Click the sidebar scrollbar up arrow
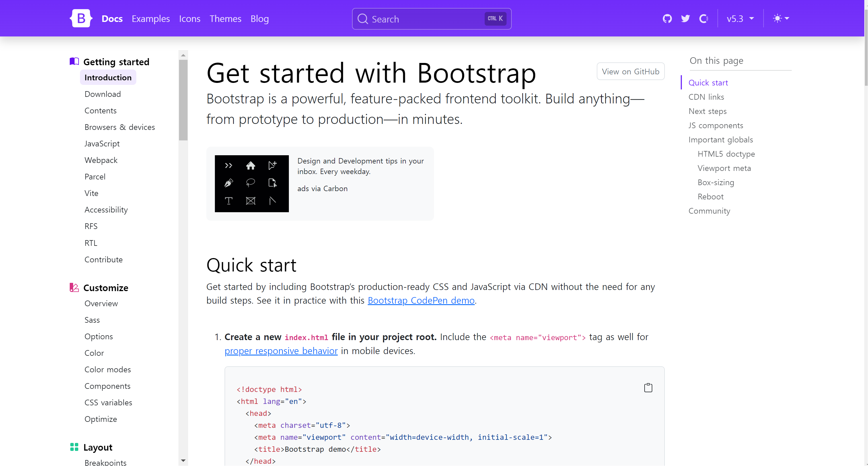 click(183, 55)
